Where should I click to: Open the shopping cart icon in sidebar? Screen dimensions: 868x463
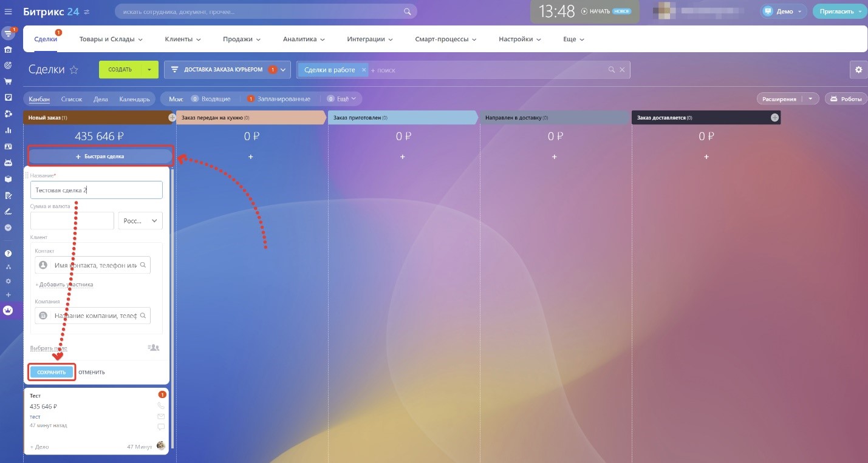pos(8,81)
